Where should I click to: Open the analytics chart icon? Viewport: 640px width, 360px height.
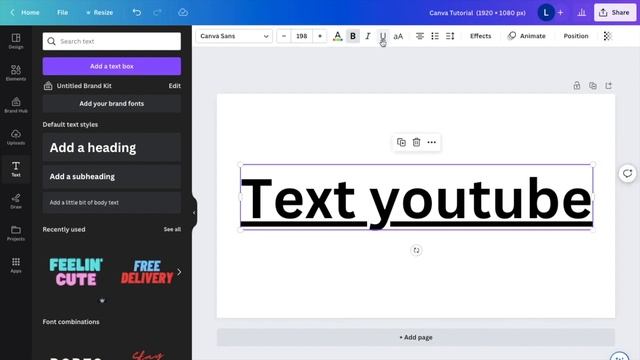(x=582, y=13)
